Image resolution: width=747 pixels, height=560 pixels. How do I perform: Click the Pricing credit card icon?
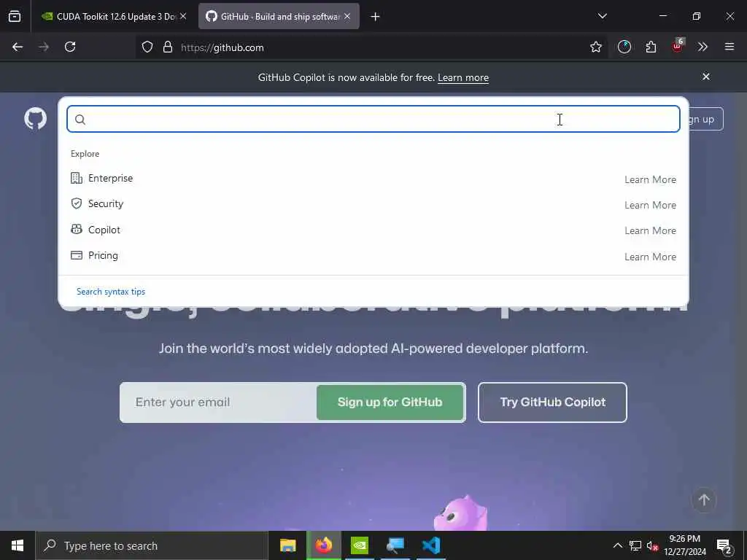(x=76, y=255)
